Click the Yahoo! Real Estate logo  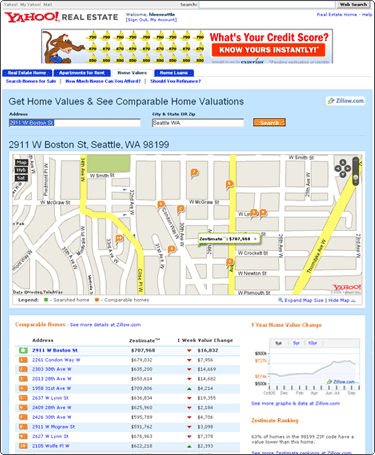coord(61,17)
